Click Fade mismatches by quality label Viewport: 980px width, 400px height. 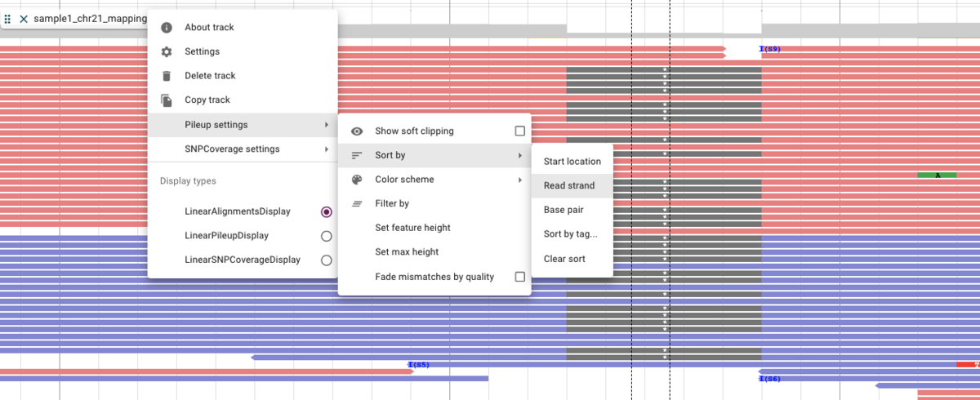[434, 277]
